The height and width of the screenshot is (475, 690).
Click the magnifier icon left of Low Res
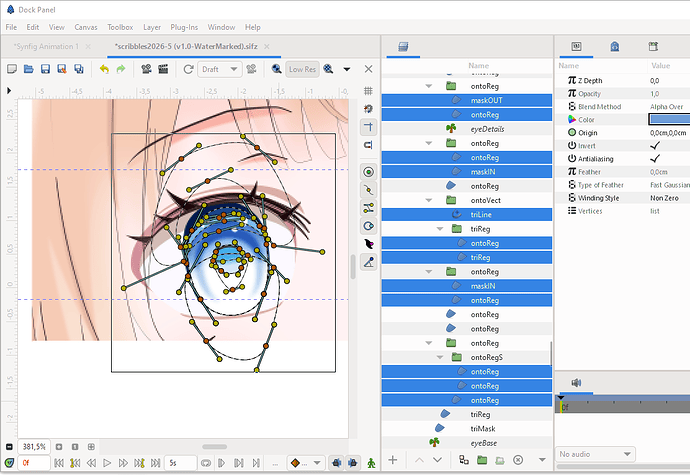tap(276, 69)
